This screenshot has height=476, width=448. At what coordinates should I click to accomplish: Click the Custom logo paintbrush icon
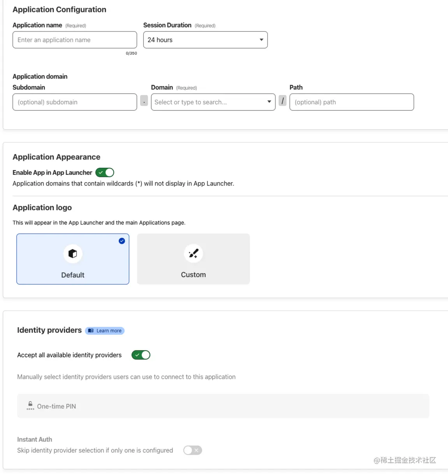(193, 254)
